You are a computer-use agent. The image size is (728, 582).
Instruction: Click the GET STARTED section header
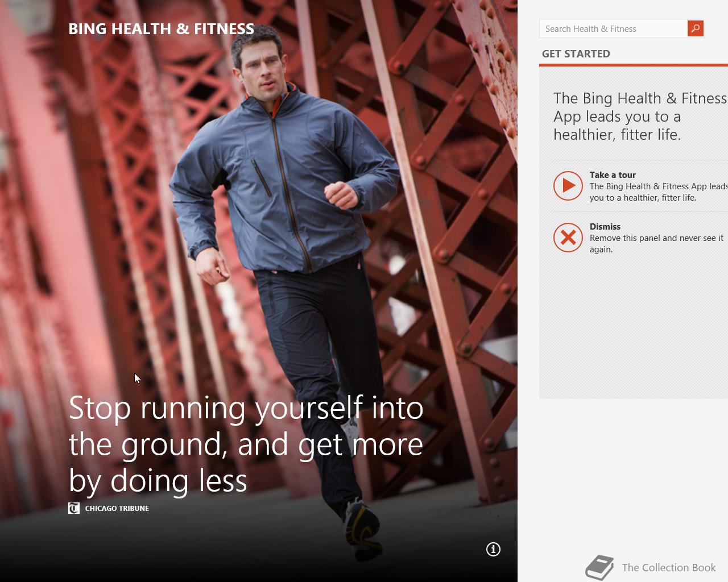[576, 54]
